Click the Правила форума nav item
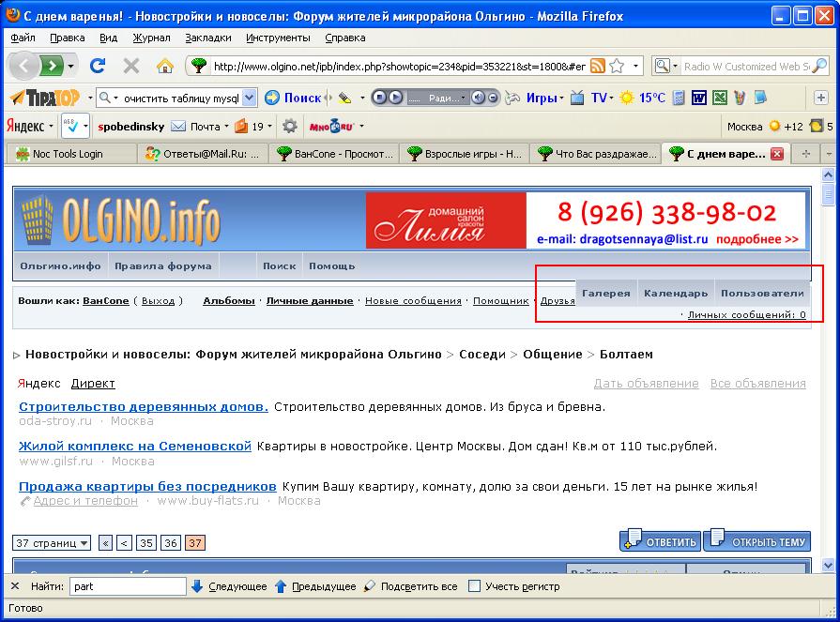The width and height of the screenshot is (840, 622). click(163, 266)
